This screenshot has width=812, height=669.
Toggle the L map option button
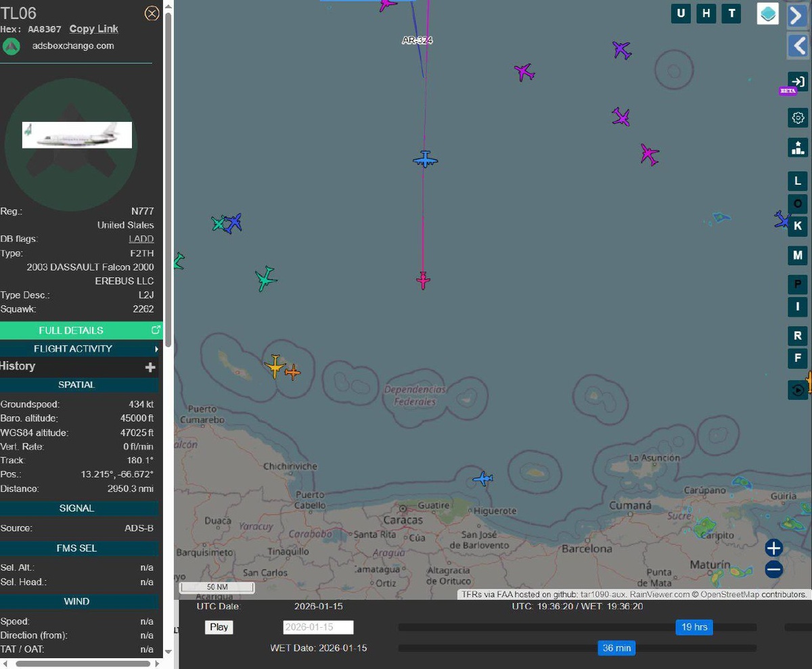(x=798, y=181)
